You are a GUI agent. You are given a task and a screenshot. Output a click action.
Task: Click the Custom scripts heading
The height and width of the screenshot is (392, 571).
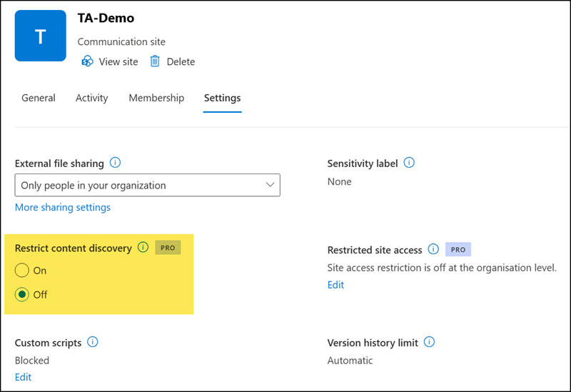(x=48, y=343)
